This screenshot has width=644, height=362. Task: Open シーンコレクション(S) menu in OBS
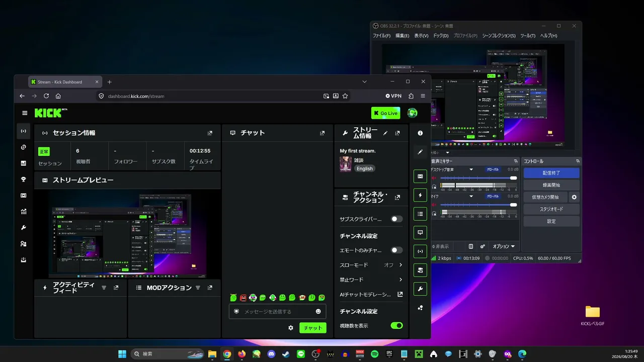coord(499,36)
